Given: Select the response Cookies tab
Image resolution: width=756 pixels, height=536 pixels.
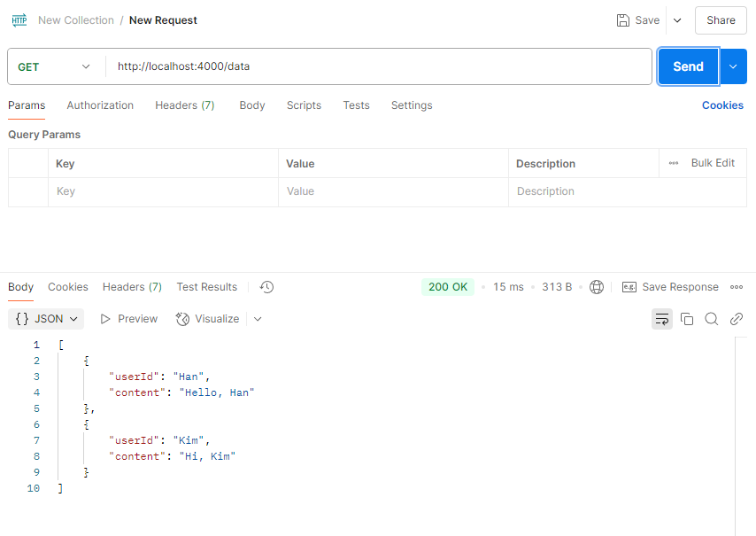Looking at the screenshot, I should tap(68, 287).
